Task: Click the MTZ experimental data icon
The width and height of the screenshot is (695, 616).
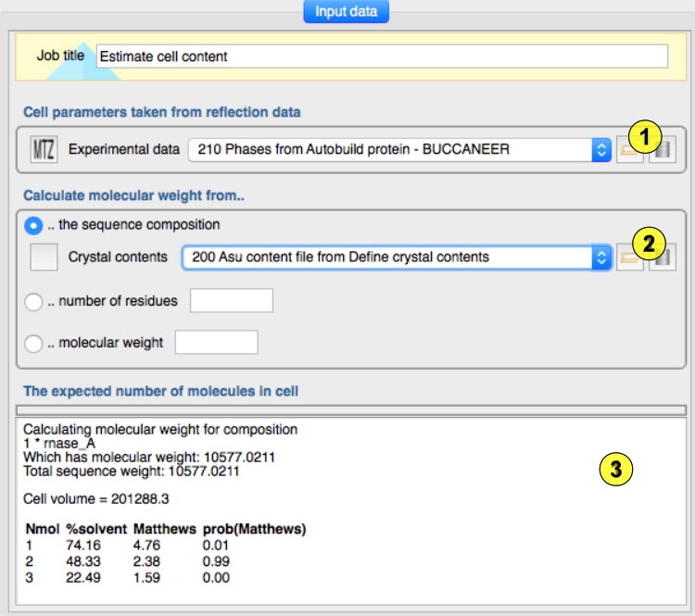Action: click(44, 149)
